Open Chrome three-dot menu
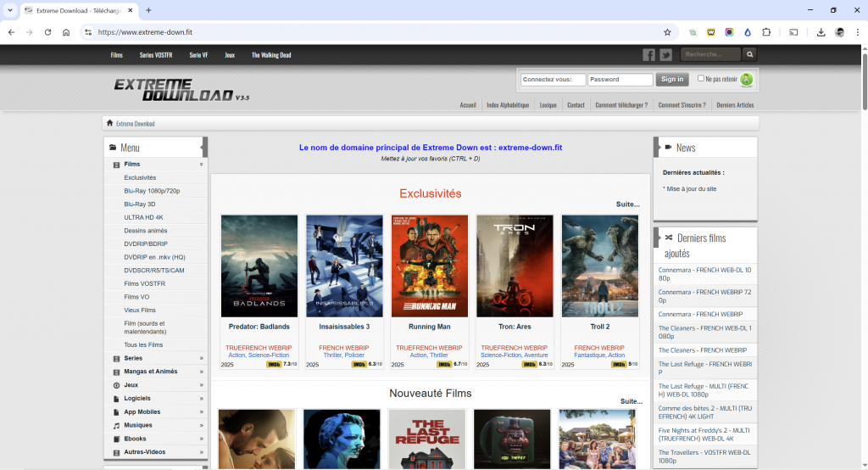 pos(858,32)
